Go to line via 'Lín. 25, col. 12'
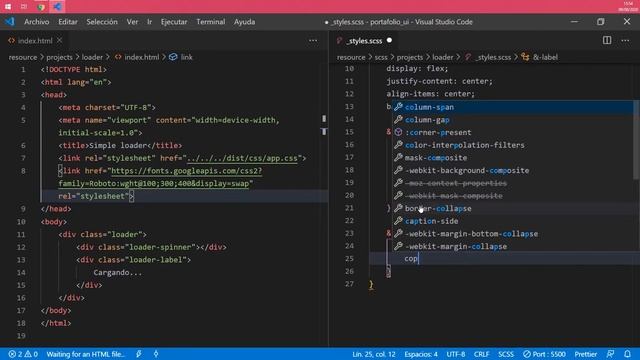 [373, 354]
